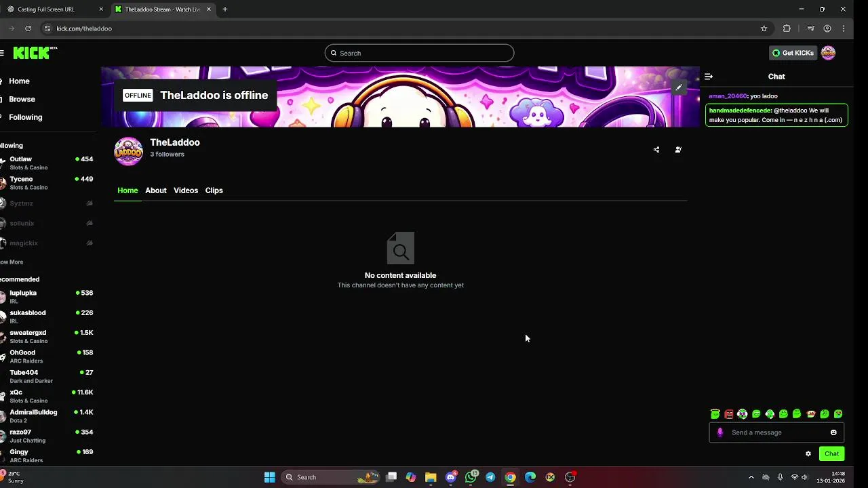Select the Home channel tab
The height and width of the screenshot is (488, 868).
[127, 190]
